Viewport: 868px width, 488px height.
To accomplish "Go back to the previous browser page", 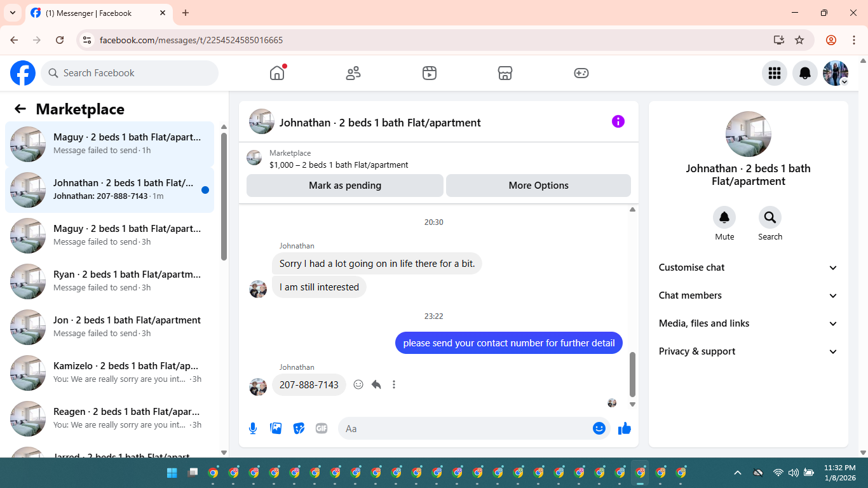I will (x=14, y=40).
